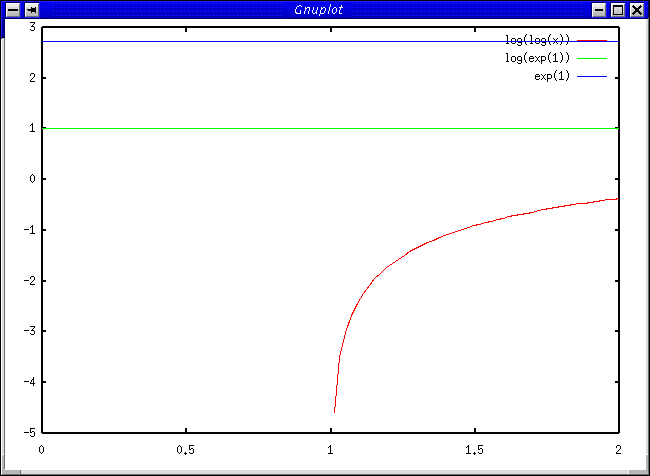Click the x-axis label 0.5
The width and height of the screenshot is (650, 476).
pyautogui.click(x=185, y=449)
